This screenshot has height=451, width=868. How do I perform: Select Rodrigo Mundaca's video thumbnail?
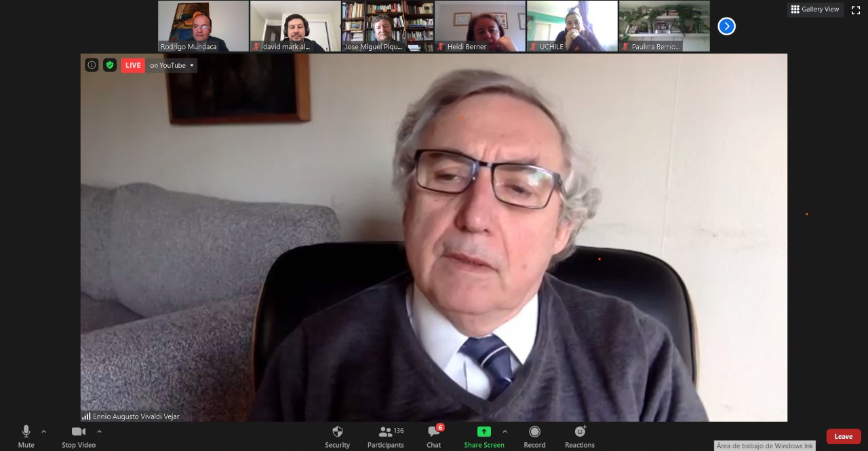203,26
